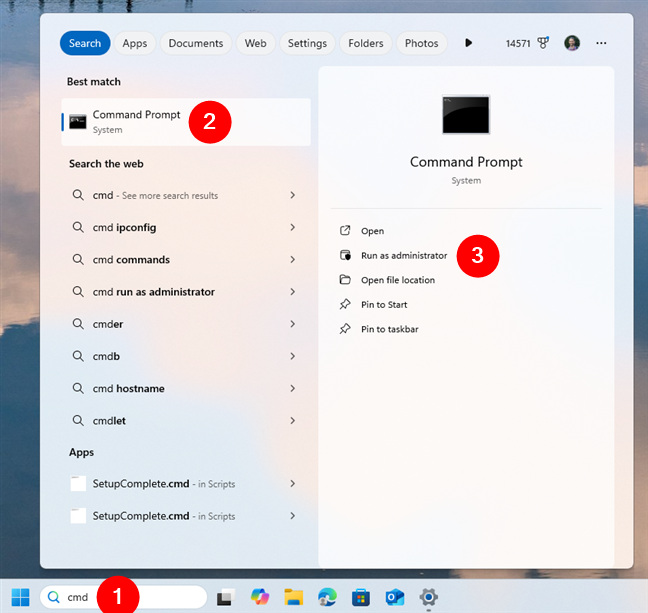
Task: Click the Command Prompt title in the preview pane
Action: (466, 162)
